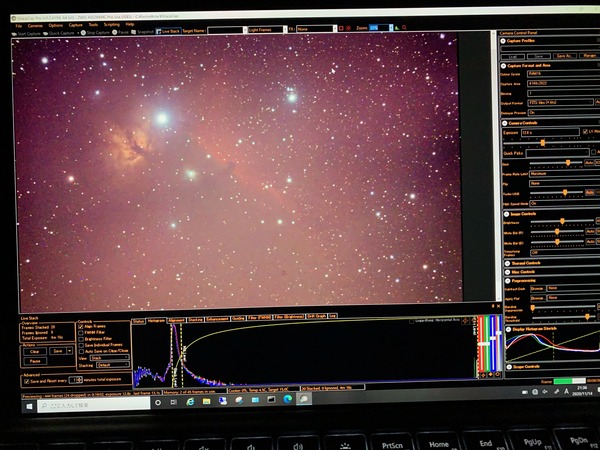The width and height of the screenshot is (600, 450).
Task: Click the icon below the green level slider
Action: point(490,375)
